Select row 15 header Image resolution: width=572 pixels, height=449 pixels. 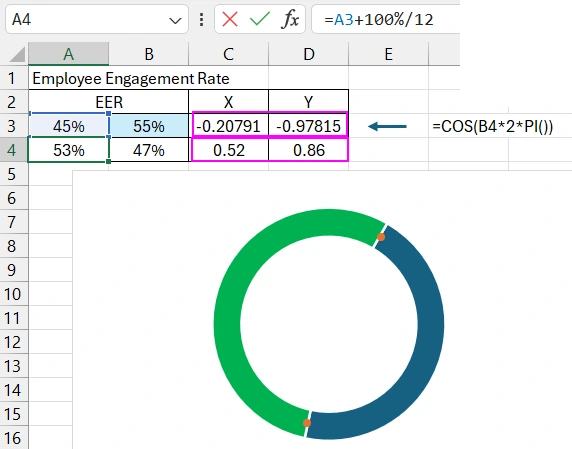pyautogui.click(x=13, y=414)
